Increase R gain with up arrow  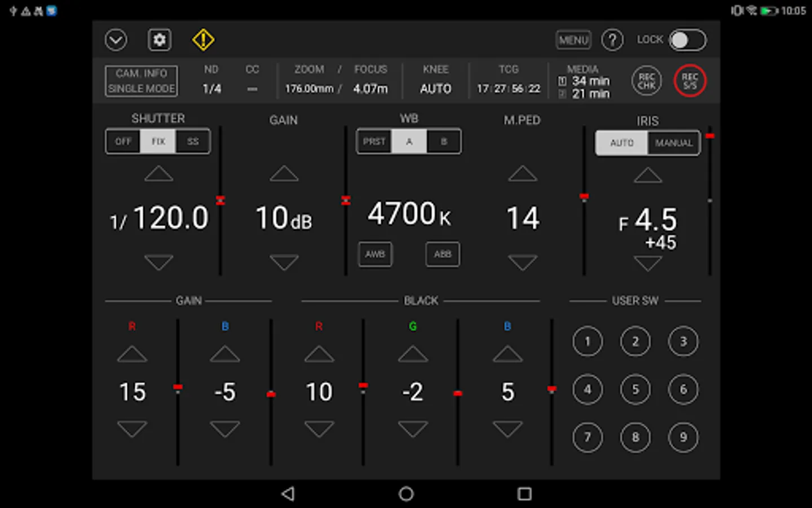tap(132, 354)
